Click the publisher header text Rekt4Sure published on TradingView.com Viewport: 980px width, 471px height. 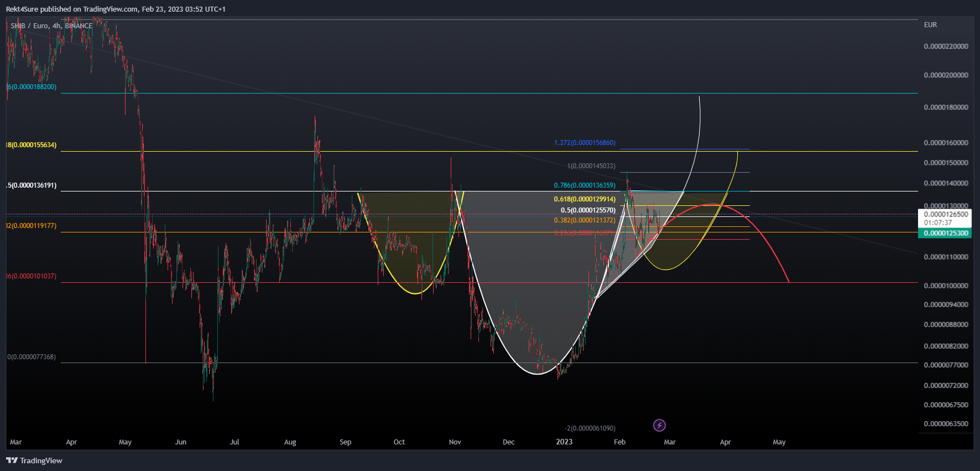tap(72, 9)
